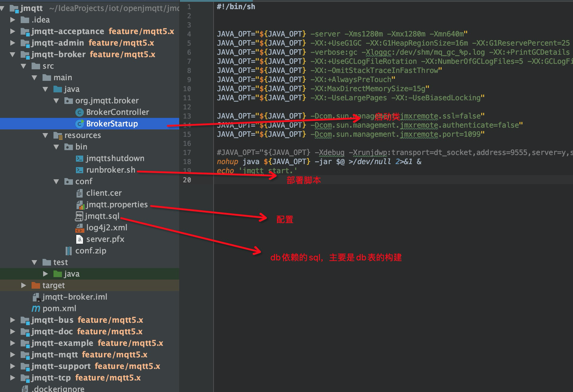The image size is (573, 392).
Task: Expand the .idea folder
Action: click(x=12, y=20)
